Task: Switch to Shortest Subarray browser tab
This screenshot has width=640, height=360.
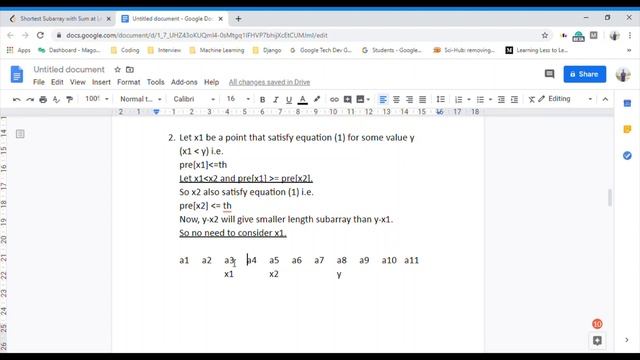Action: click(60, 19)
